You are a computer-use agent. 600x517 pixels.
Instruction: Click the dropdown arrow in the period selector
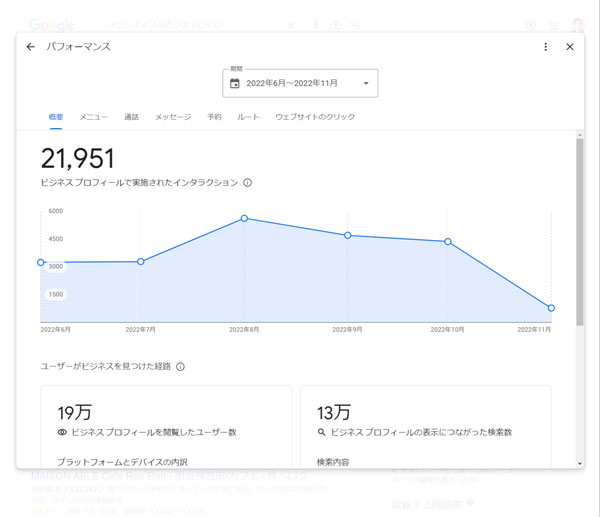click(366, 83)
